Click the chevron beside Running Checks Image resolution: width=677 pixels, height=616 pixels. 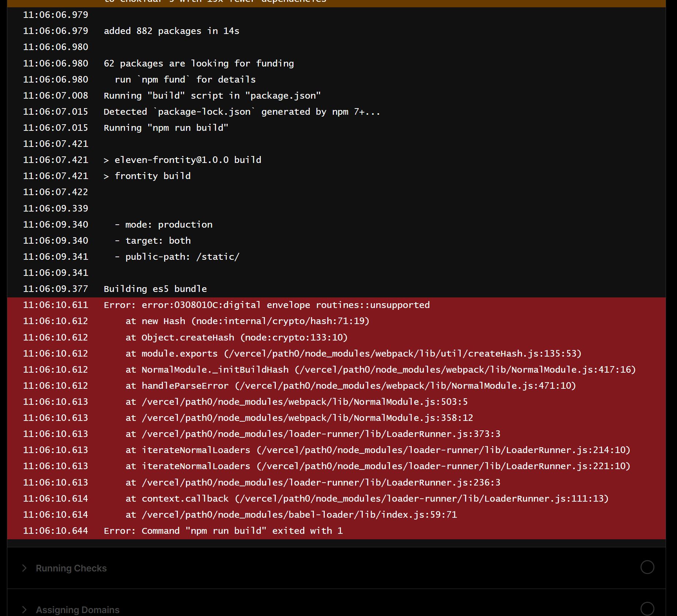pyautogui.click(x=24, y=568)
